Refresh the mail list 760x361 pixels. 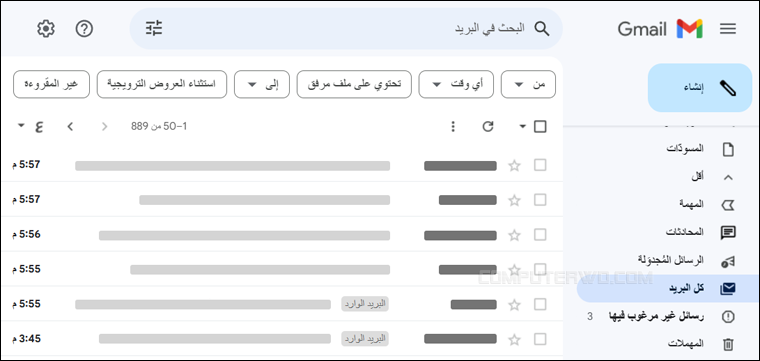[x=488, y=126]
